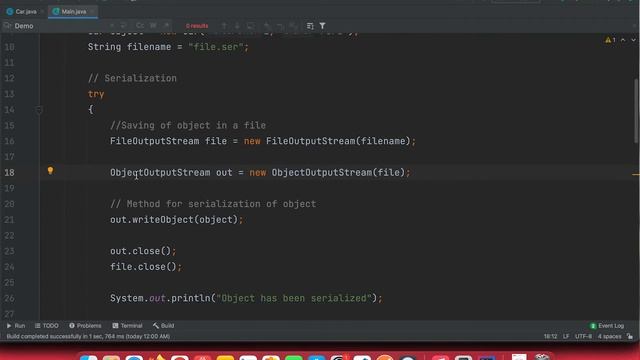The width and height of the screenshot is (640, 360).
Task: Toggle Match Case (Cc) in find bar
Action: (x=140, y=26)
